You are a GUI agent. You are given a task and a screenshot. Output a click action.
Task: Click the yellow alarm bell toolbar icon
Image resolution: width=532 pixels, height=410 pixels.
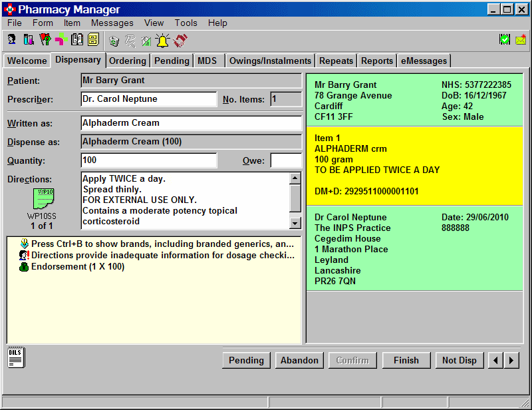162,41
